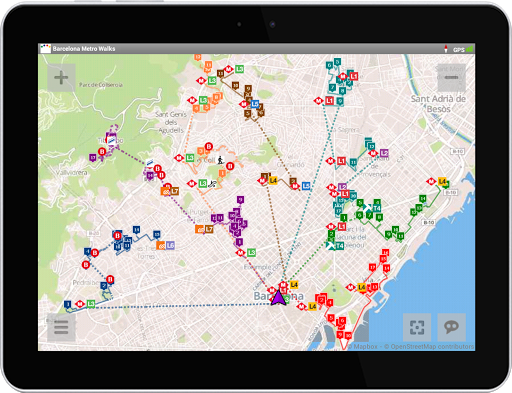The image size is (512, 393).
Task: Zoom out with the minus button
Action: click(451, 78)
